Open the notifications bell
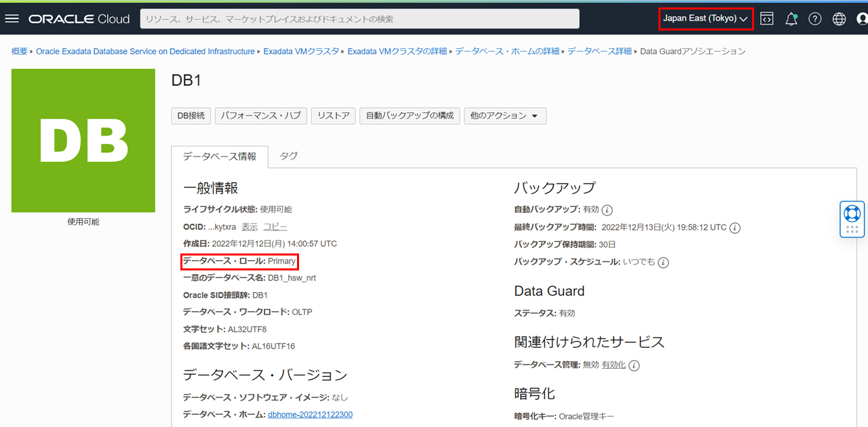868x427 pixels. (x=791, y=19)
